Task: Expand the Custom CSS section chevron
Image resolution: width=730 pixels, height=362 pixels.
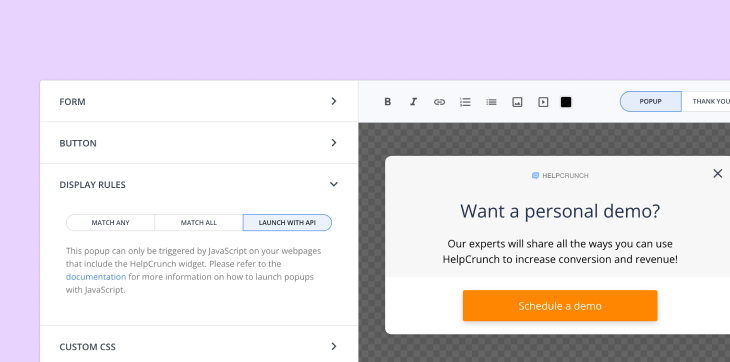Action: [x=333, y=346]
